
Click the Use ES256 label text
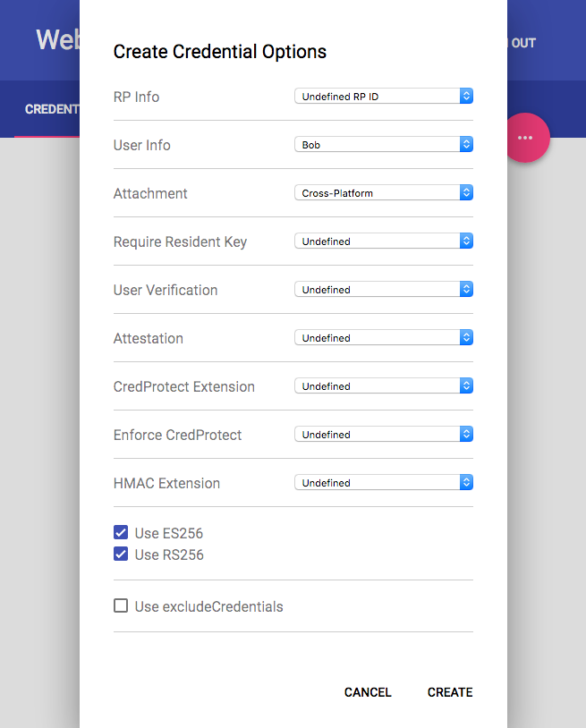coord(169,533)
